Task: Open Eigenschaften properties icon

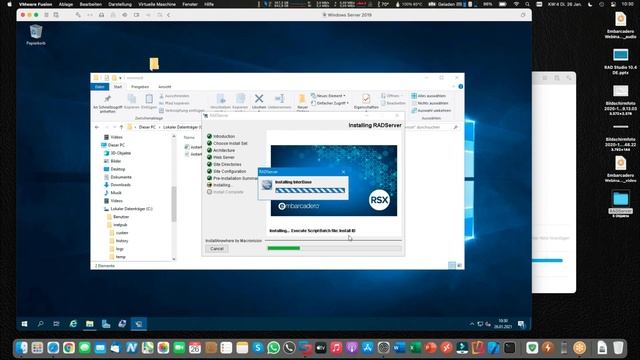Action: point(366,98)
